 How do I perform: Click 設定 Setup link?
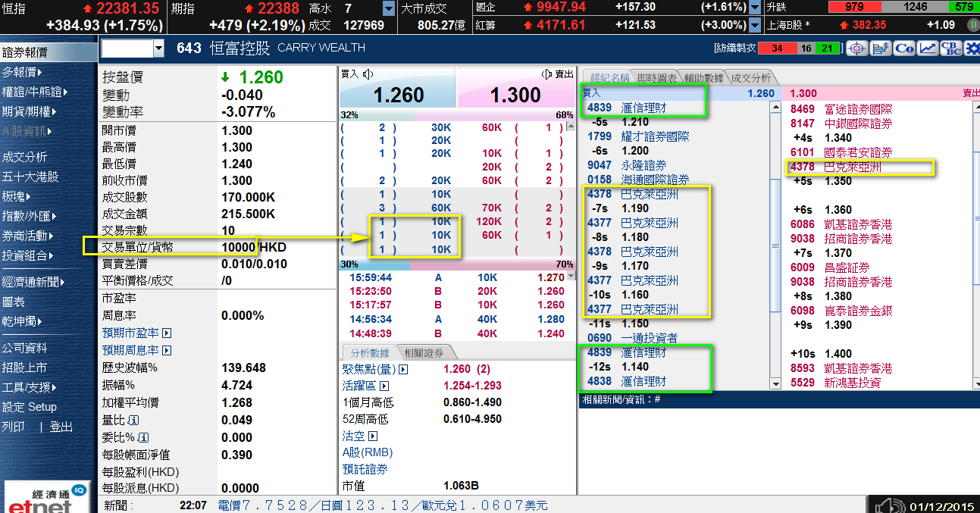[30, 407]
